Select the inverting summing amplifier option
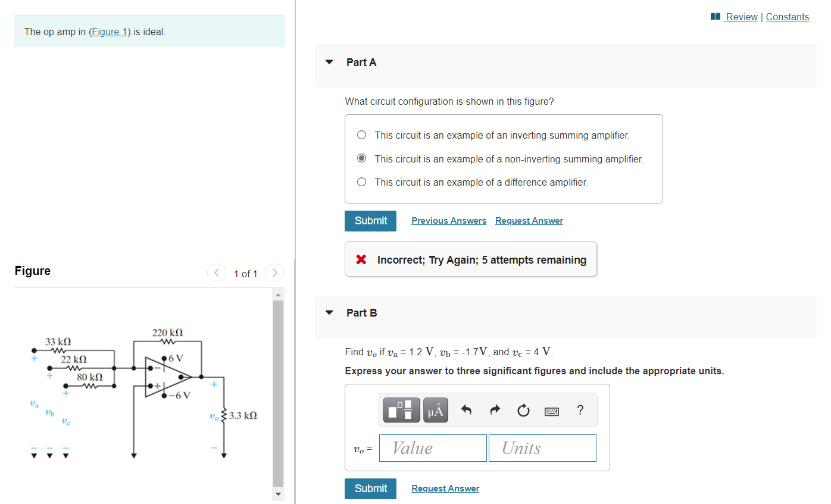 (x=361, y=134)
